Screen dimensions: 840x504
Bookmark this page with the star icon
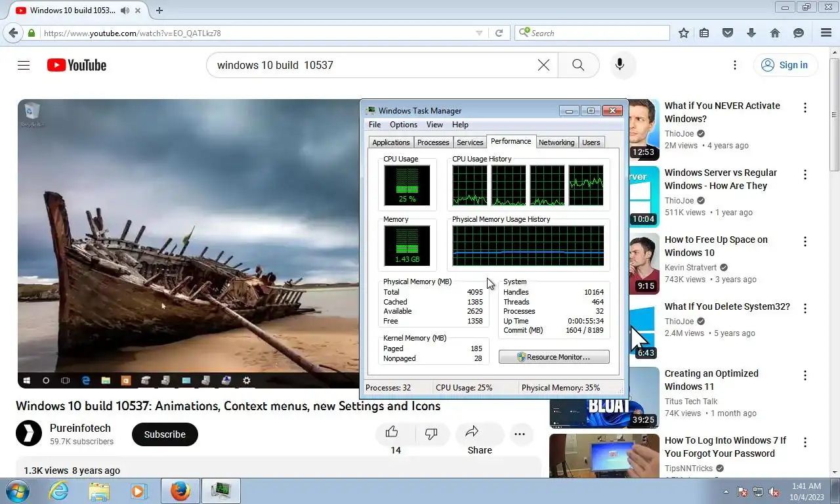(x=684, y=33)
